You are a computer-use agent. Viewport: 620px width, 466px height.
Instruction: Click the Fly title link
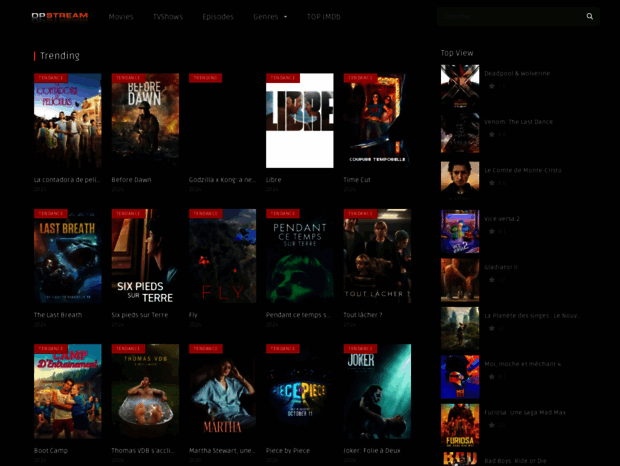[x=193, y=315]
